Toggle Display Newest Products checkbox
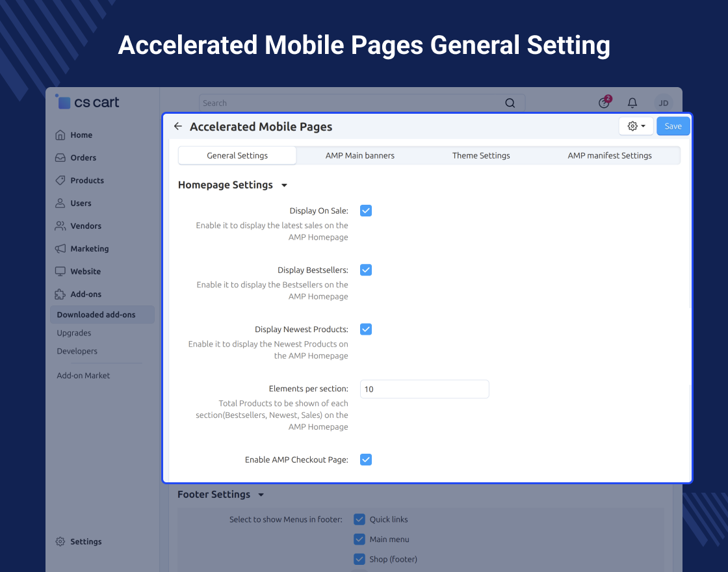 coord(366,330)
